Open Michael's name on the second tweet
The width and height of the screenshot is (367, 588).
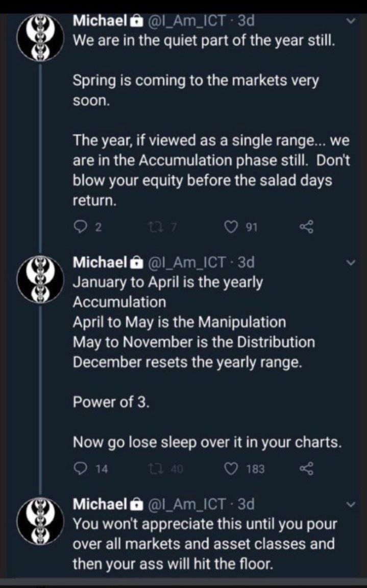[100, 263]
